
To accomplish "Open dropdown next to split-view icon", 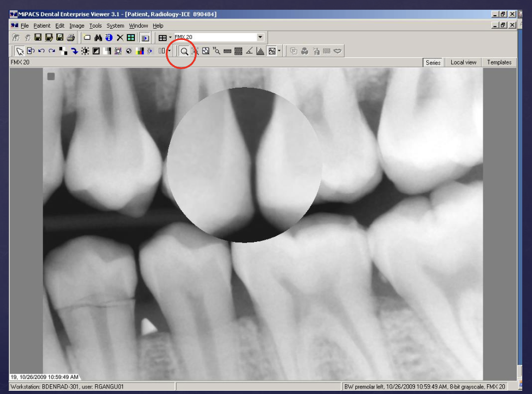I will tap(170, 51).
